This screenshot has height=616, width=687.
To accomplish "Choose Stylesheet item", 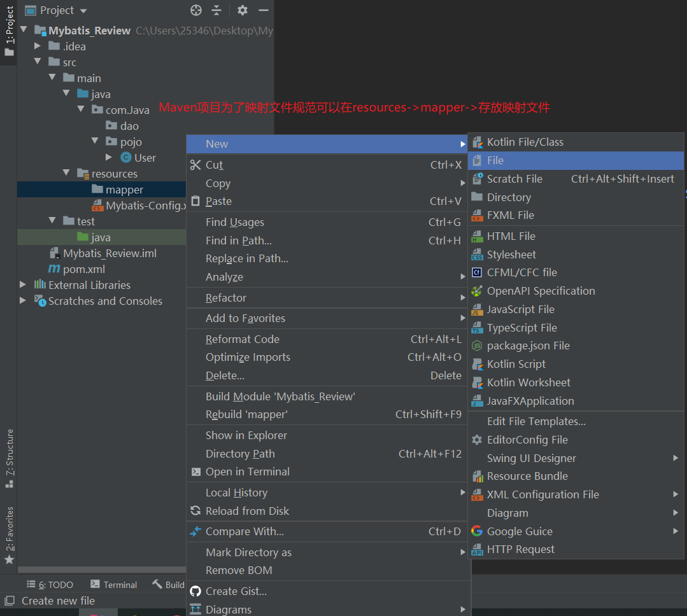I will (x=576, y=255).
